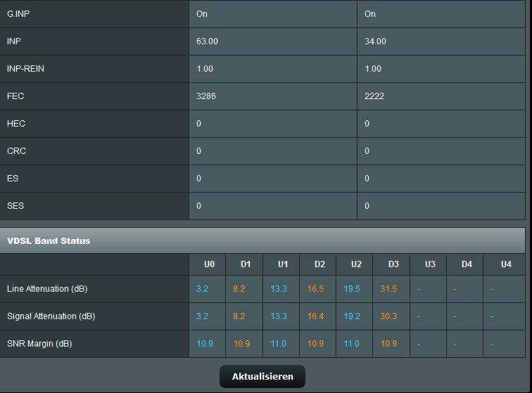The image size is (532, 393).
Task: Click the INP-REIN row label
Action: 25,68
